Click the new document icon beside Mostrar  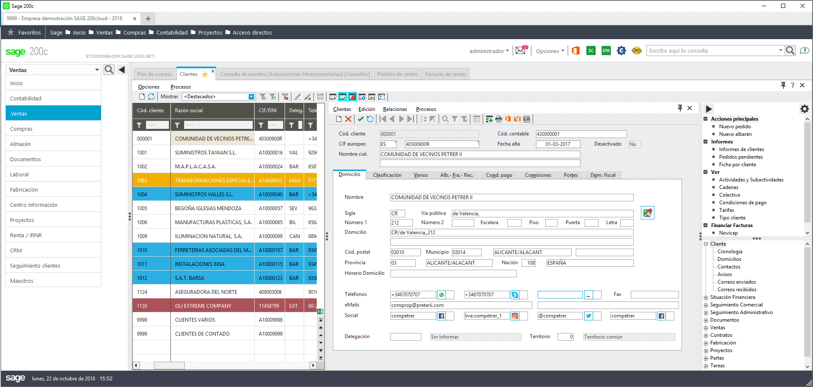point(142,96)
